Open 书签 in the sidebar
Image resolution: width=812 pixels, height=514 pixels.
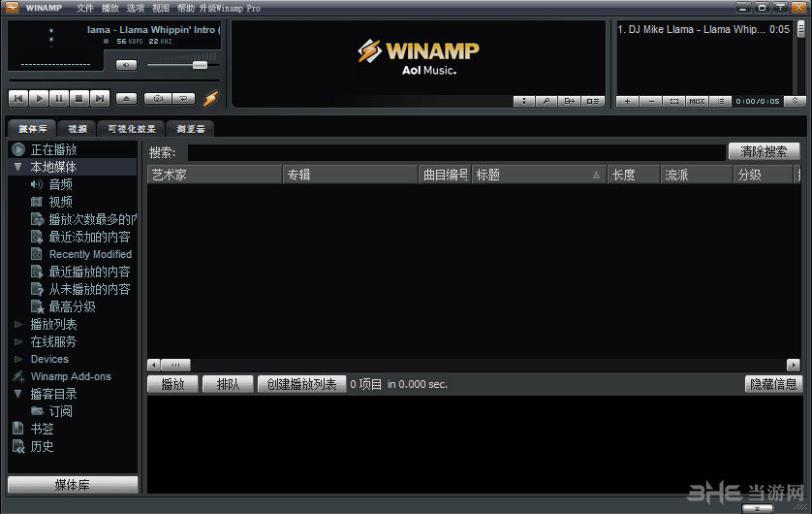coord(42,429)
